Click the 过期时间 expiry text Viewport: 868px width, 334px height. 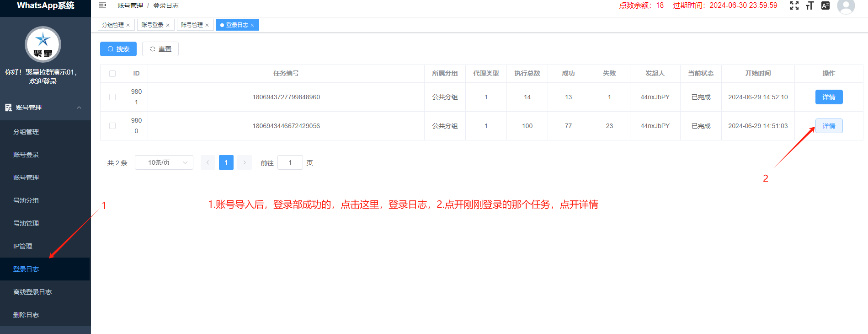725,5
